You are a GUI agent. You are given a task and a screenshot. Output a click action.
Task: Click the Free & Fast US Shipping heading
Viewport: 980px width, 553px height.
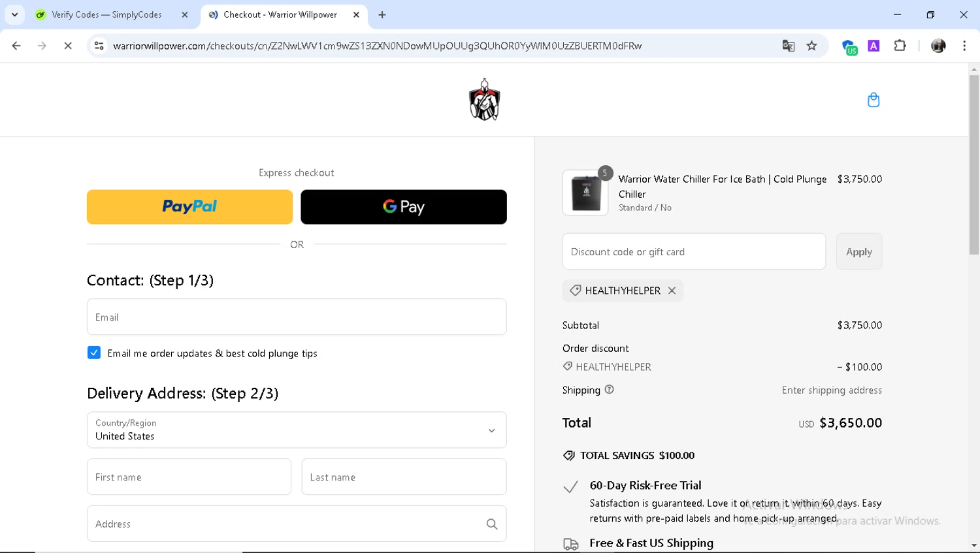click(651, 543)
